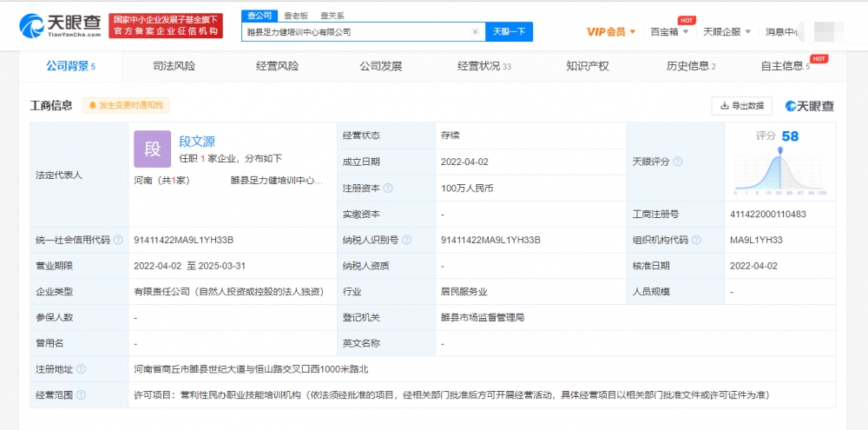Viewport: 868px width, 430px height.
Task: Click the help icon next to 天眼评分
Action: 678,162
